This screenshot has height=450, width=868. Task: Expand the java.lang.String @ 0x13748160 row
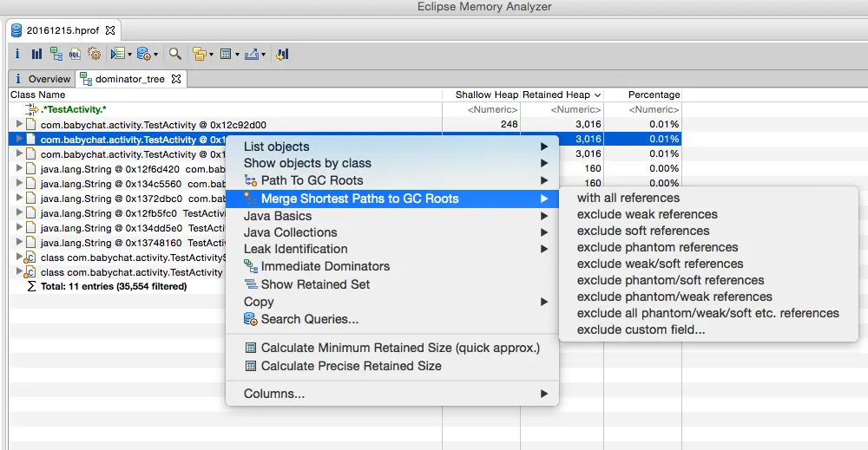pos(19,242)
